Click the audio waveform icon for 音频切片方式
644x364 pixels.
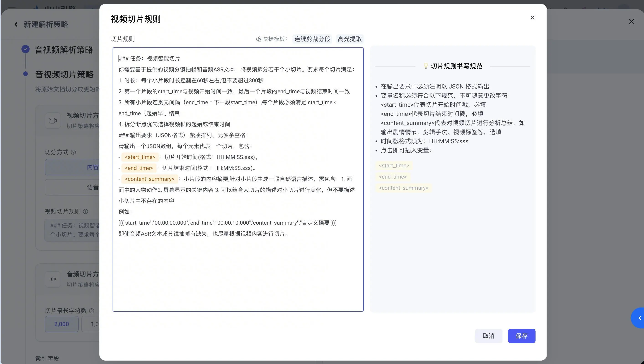(53, 279)
